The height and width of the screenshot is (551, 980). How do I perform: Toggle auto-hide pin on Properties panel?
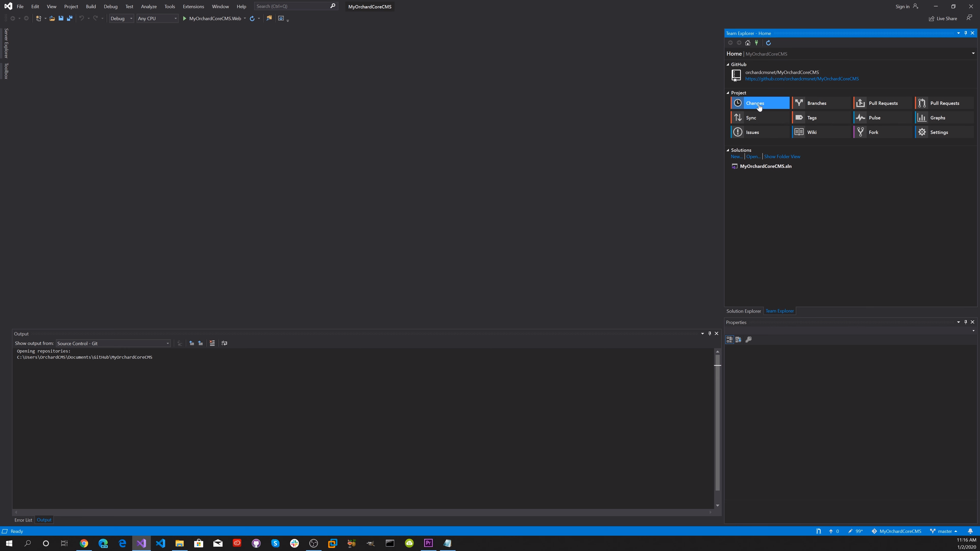pos(965,322)
